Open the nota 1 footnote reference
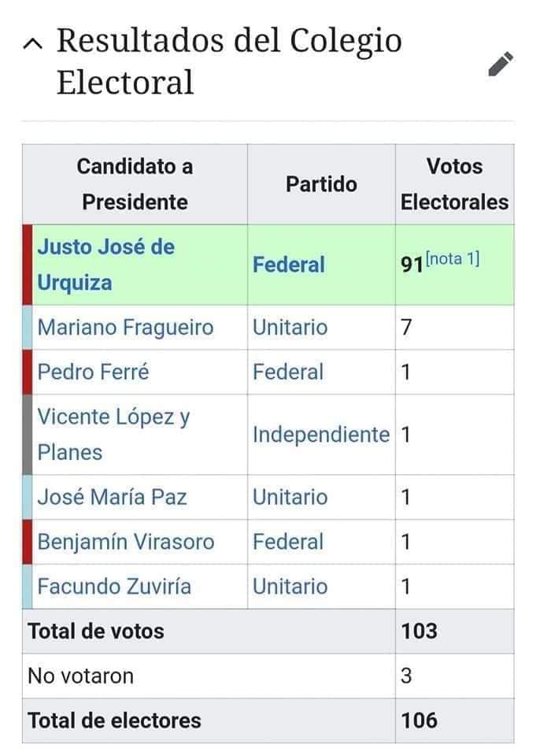Image resolution: width=536 pixels, height=756 pixels. pos(452,259)
